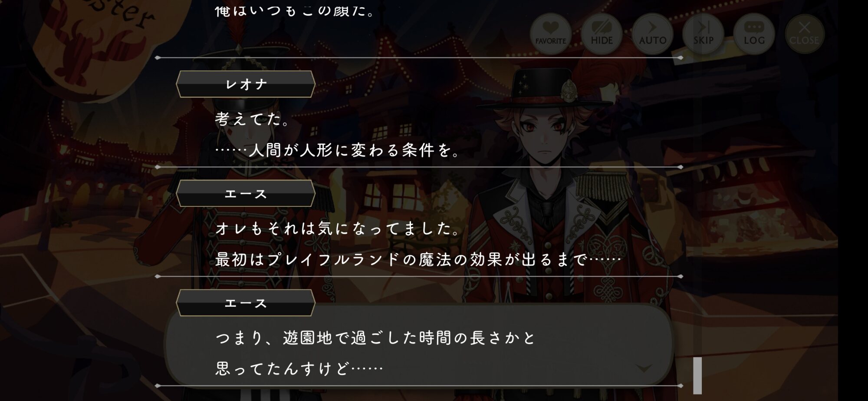The height and width of the screenshot is (401, 868).
Task: Click the line about 人間が人形に変わる条件
Action: pyautogui.click(x=337, y=150)
